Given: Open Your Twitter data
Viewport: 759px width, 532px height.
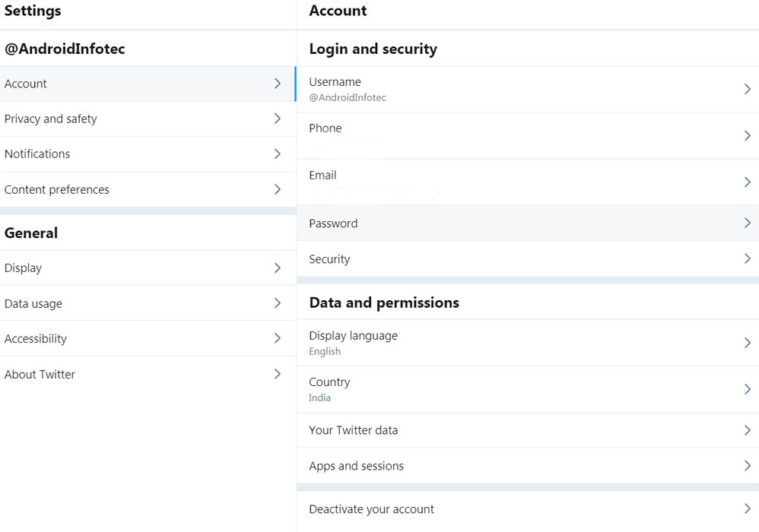Looking at the screenshot, I should tap(528, 430).
